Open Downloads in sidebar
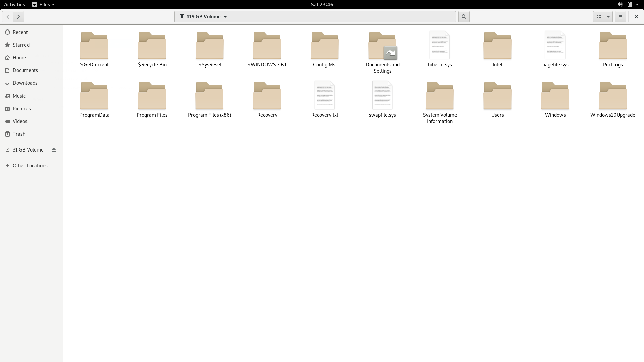The image size is (644, 362). point(25,83)
